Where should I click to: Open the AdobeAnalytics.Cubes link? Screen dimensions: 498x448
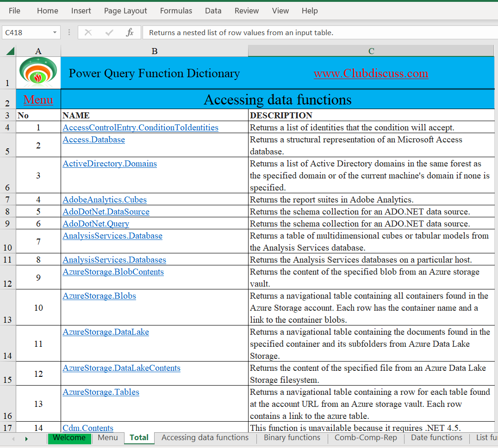tap(105, 200)
